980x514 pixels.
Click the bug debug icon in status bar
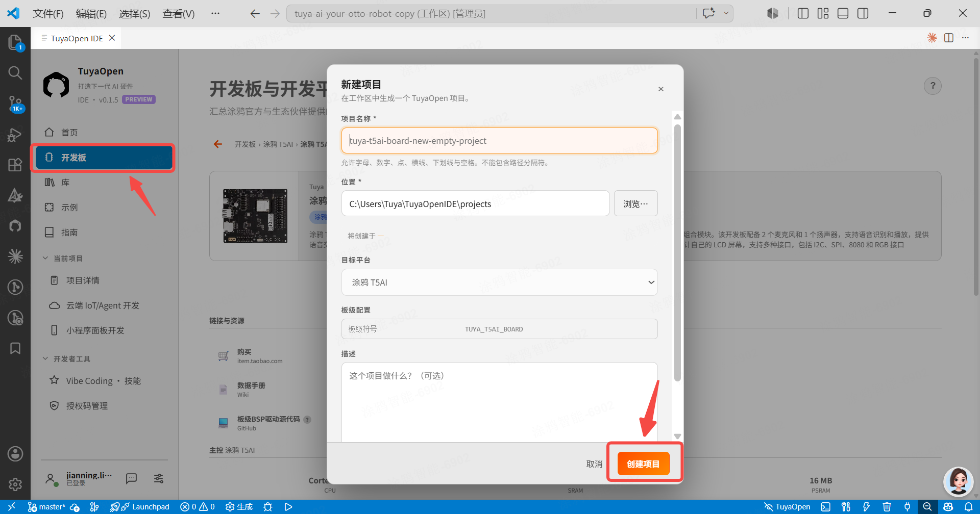tap(267, 507)
